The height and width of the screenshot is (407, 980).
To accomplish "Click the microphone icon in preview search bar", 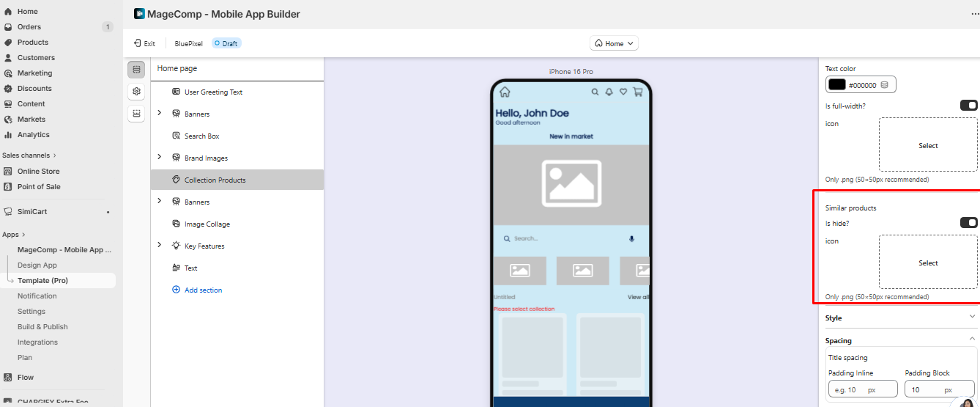I will [631, 239].
